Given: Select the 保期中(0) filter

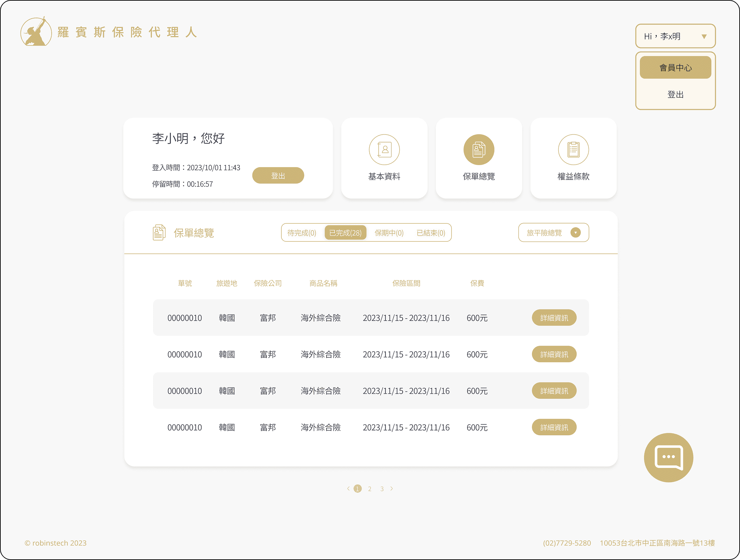Looking at the screenshot, I should (x=389, y=233).
